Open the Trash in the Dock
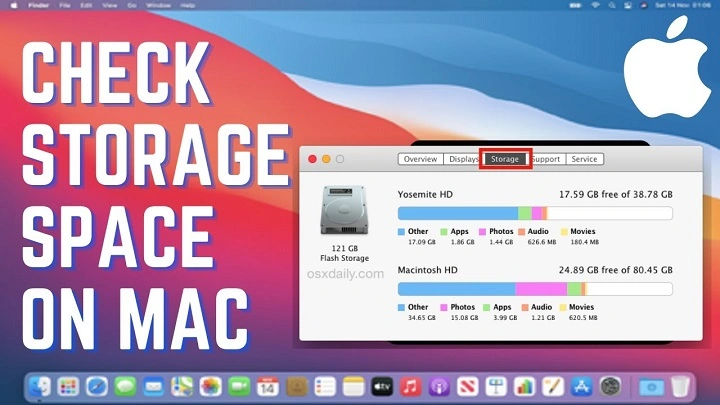The image size is (720, 405). click(680, 386)
